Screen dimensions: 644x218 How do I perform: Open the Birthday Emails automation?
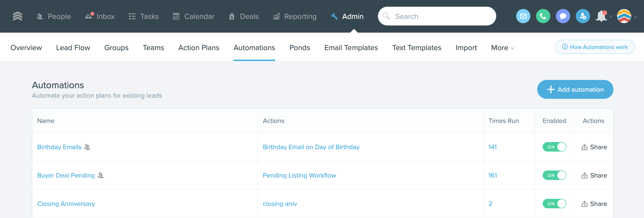pos(59,147)
